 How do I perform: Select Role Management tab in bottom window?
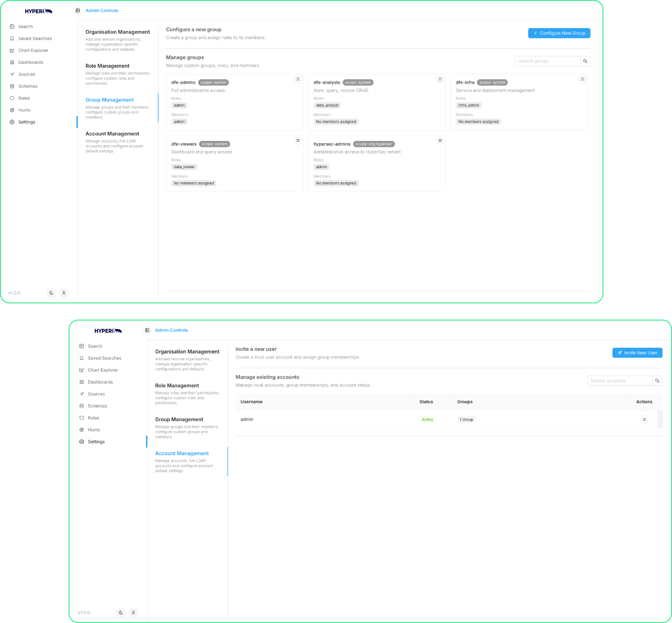click(x=187, y=394)
